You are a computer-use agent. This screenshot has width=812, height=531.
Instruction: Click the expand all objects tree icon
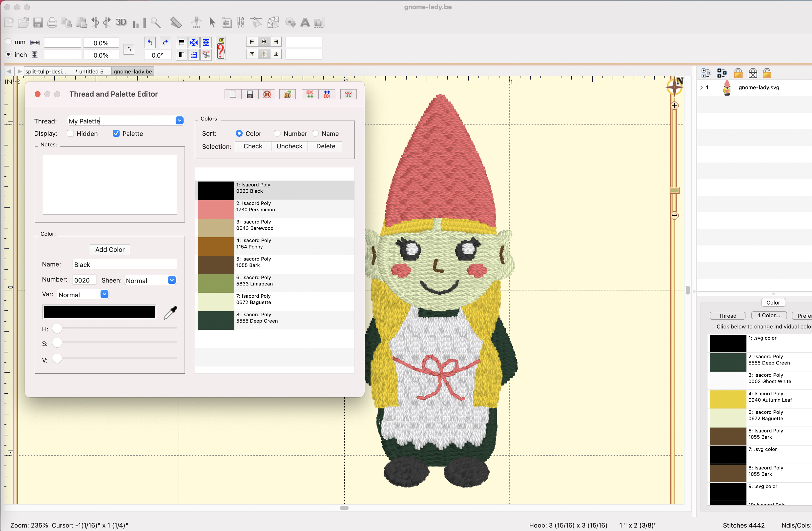[x=706, y=73]
